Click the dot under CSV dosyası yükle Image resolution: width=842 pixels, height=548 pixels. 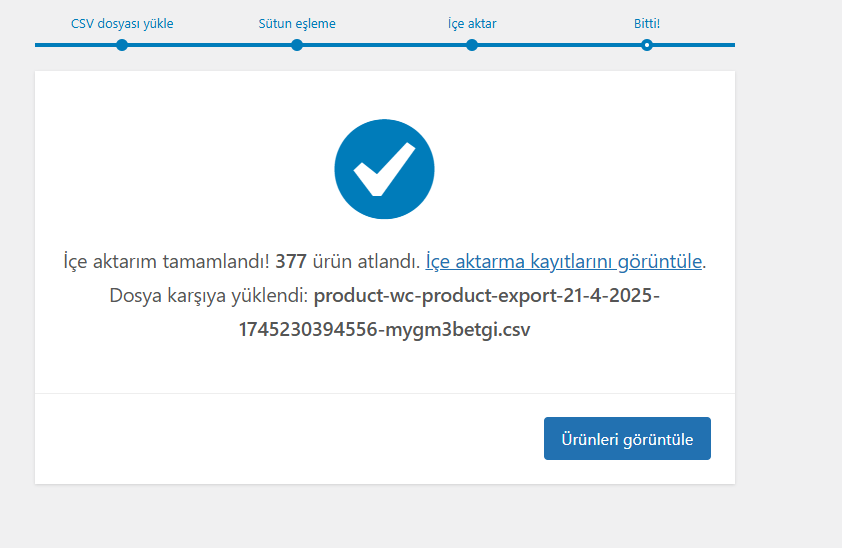click(122, 45)
